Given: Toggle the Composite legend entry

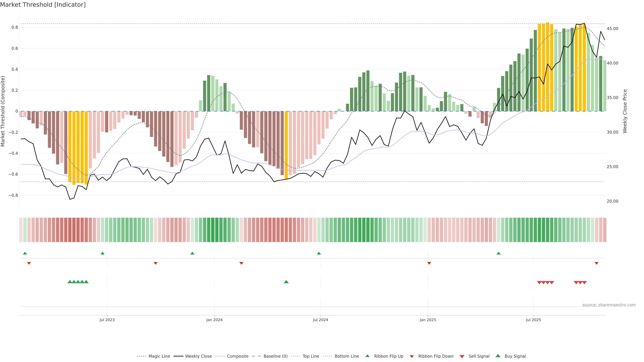Looking at the screenshot, I should coord(237,356).
